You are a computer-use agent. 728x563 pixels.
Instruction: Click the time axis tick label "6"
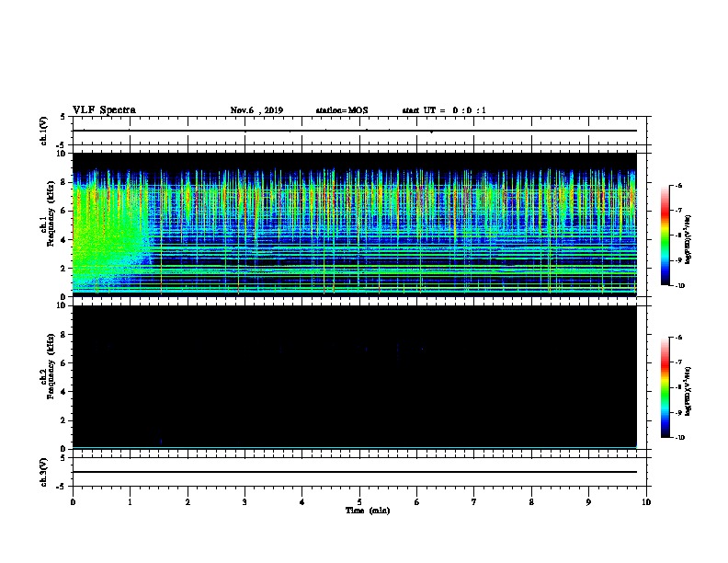click(416, 502)
